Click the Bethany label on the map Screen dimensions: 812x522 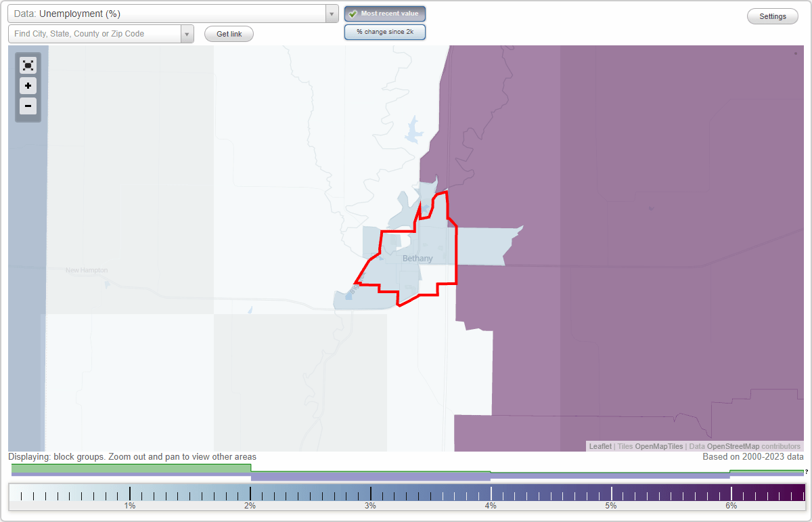coord(418,259)
